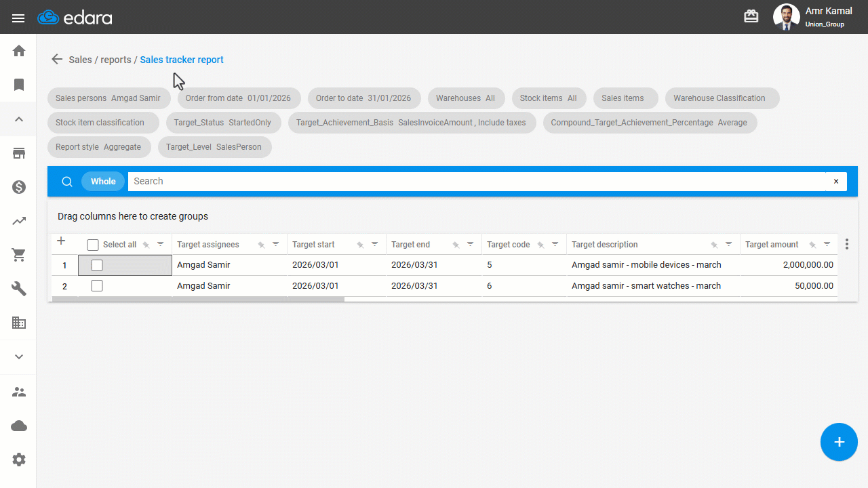Open the Sales persons Amgad Samir filter chip
Viewport: 868px width, 488px height.
(x=108, y=98)
